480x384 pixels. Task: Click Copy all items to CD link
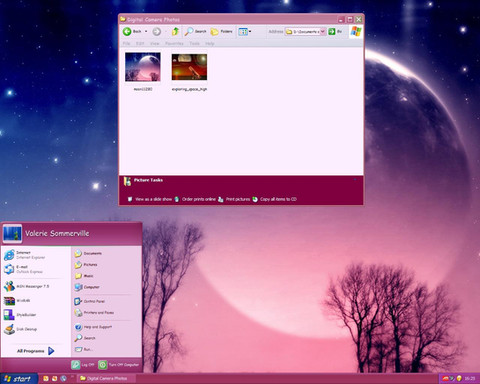pos(278,199)
